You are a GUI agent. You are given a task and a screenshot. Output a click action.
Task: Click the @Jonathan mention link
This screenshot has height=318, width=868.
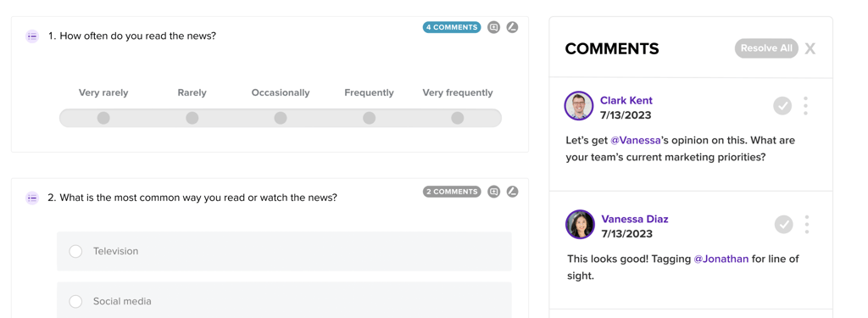(721, 259)
